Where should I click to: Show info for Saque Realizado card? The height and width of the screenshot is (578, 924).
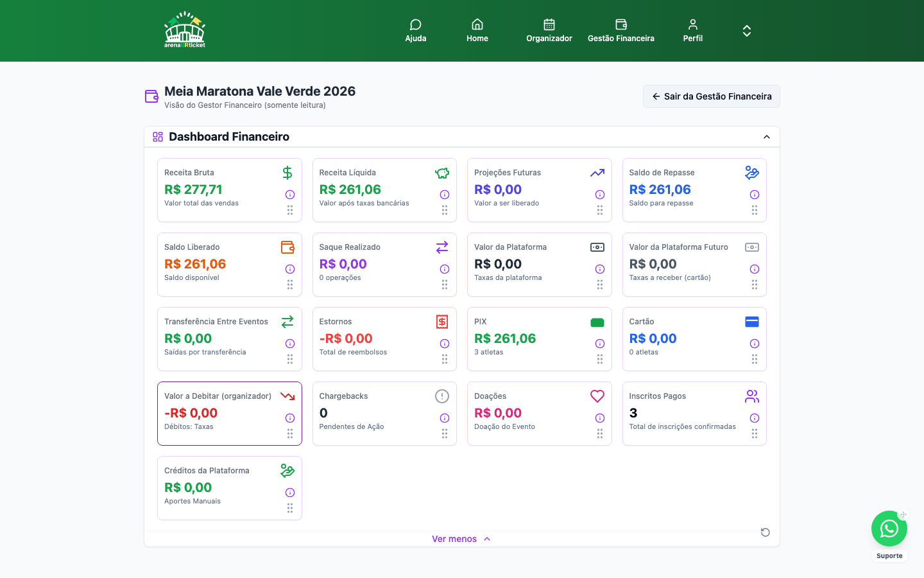coord(445,269)
